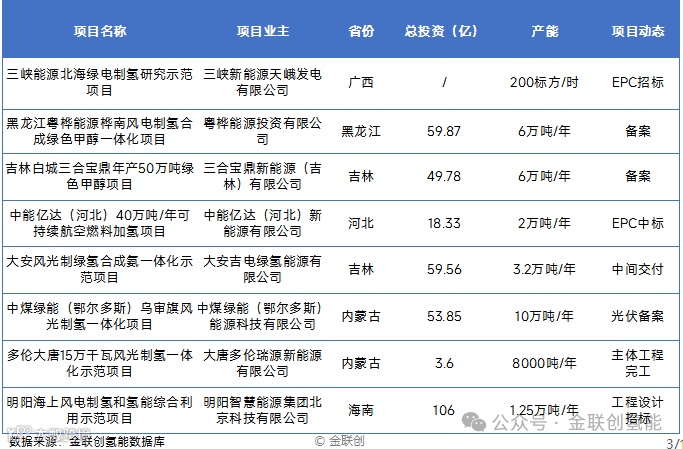Click the 项目名称 column header

pos(100,31)
